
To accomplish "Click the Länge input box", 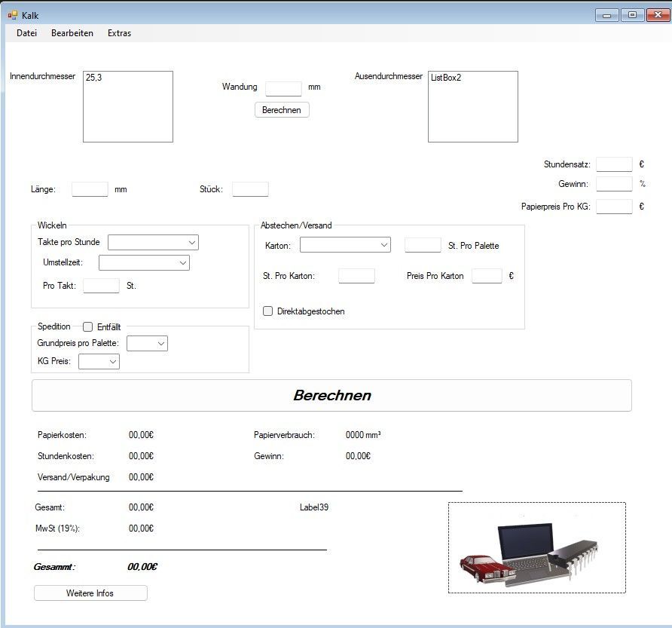I will 90,189.
